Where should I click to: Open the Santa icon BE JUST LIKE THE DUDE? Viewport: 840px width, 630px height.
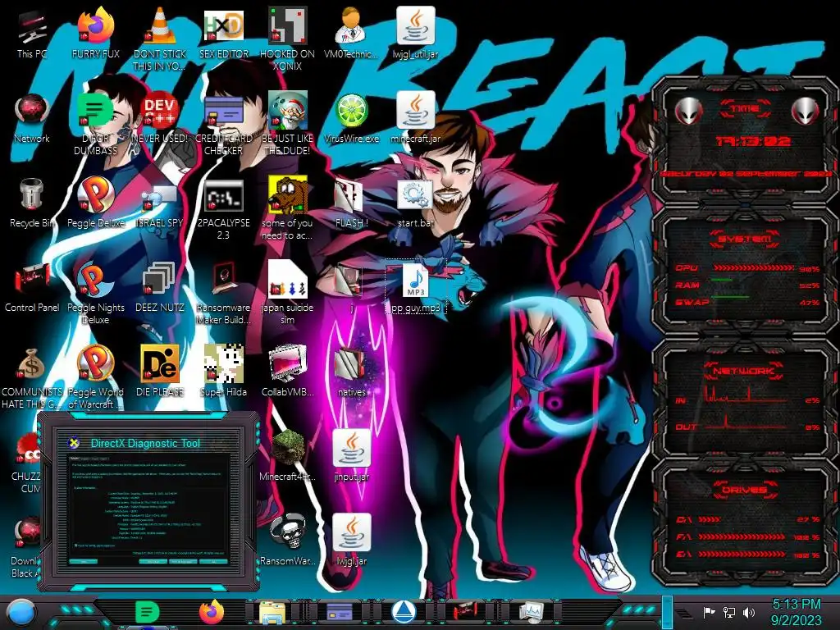[x=287, y=123]
